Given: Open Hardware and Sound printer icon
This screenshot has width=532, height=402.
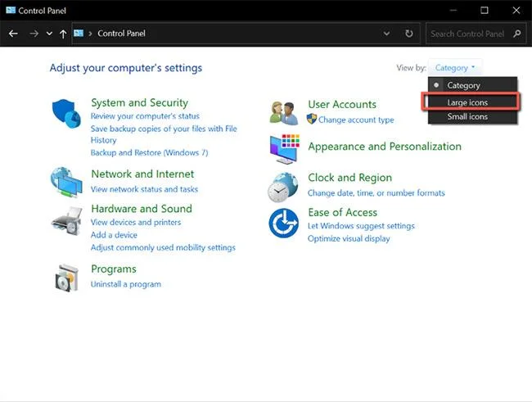Looking at the screenshot, I should click(67, 221).
